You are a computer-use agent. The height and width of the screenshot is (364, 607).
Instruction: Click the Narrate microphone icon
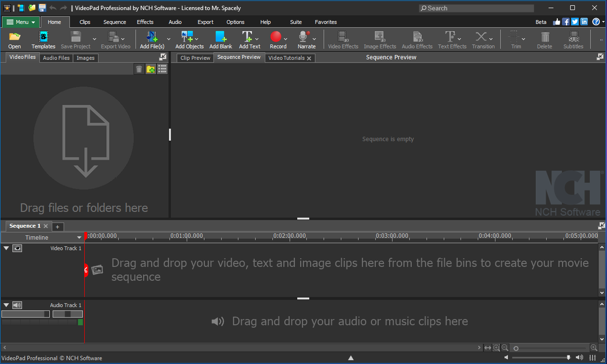click(x=303, y=37)
